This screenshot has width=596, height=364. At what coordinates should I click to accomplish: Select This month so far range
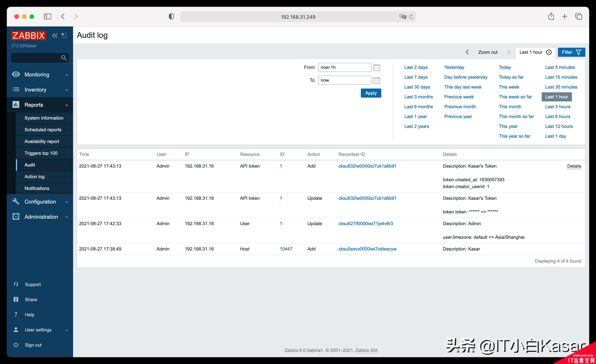[516, 117]
